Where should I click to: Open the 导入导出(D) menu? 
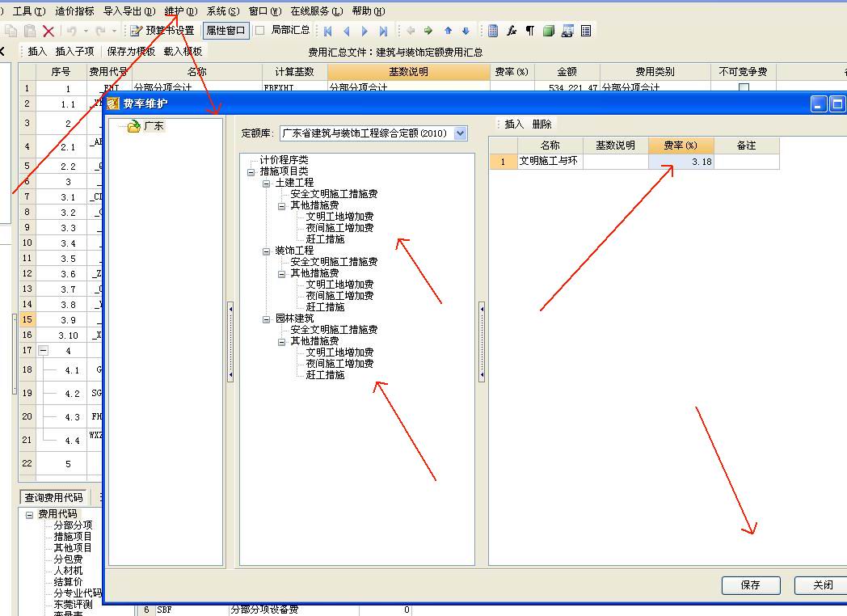click(129, 11)
